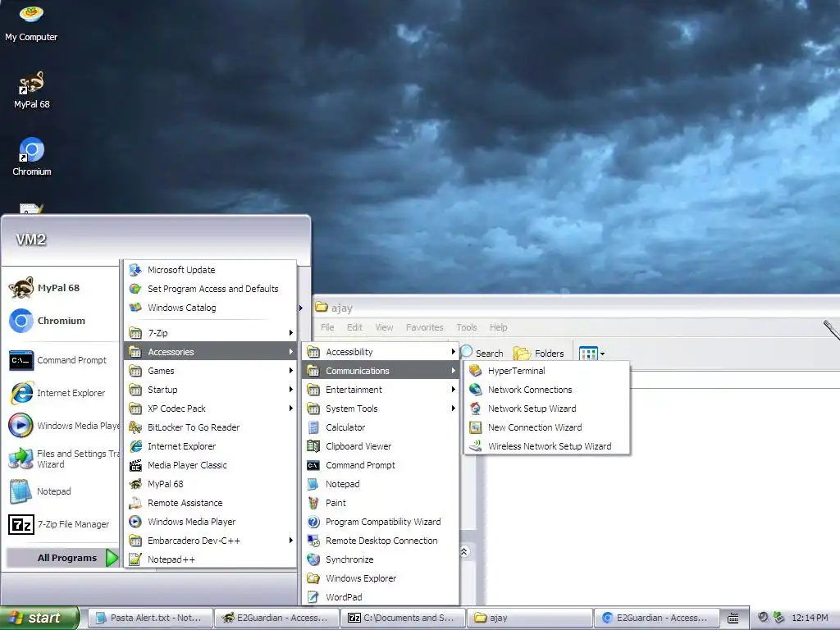Click pinned 7-Zip File Manager icon in Start menu
This screenshot has width=840, height=630.
[x=21, y=524]
